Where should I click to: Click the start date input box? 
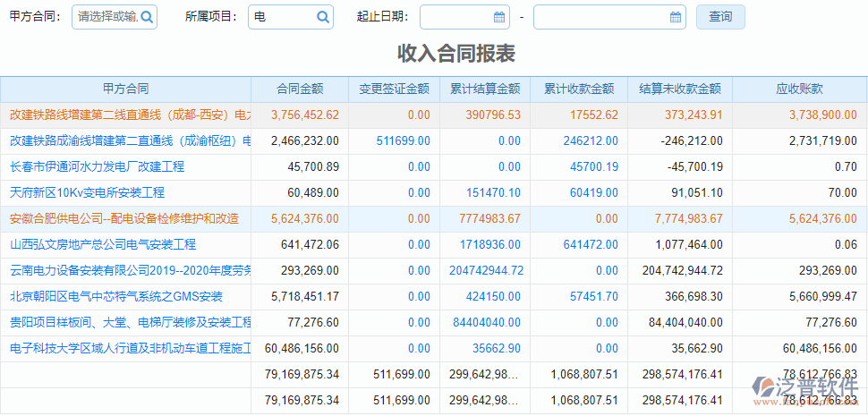464,17
